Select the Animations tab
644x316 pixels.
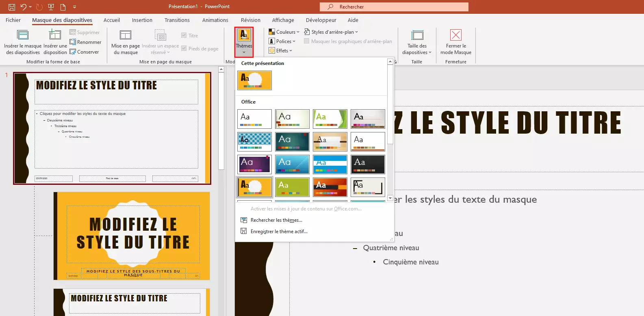point(215,20)
